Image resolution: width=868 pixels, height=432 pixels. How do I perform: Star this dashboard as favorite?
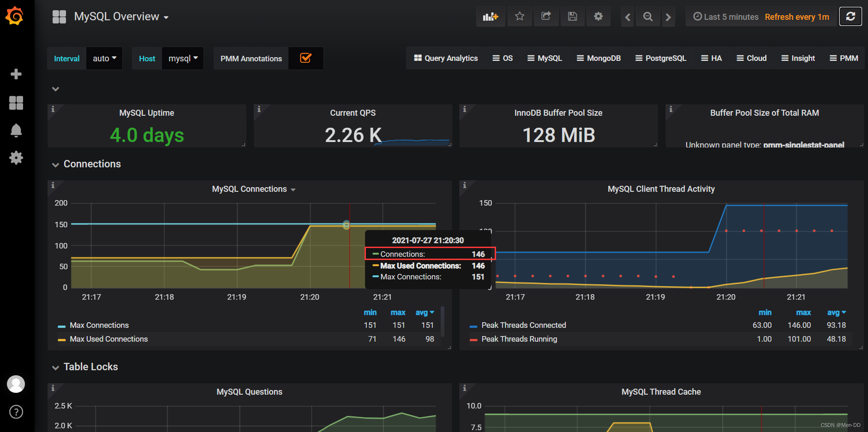pyautogui.click(x=520, y=17)
